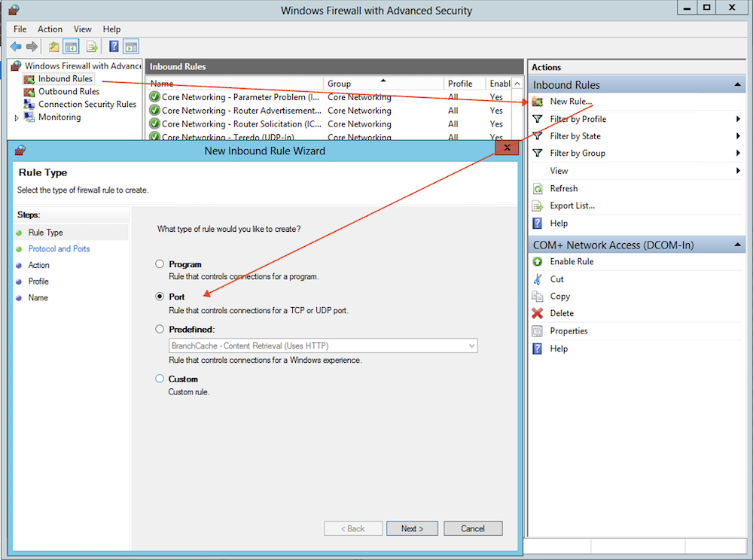Open the BranchCache predefined rules dropdown
The width and height of the screenshot is (753, 560).
click(x=471, y=346)
